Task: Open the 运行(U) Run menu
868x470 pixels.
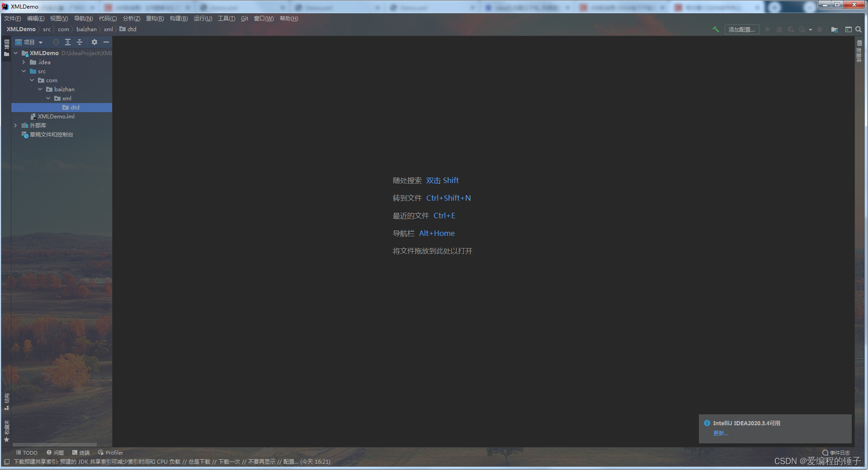Action: (x=203, y=19)
